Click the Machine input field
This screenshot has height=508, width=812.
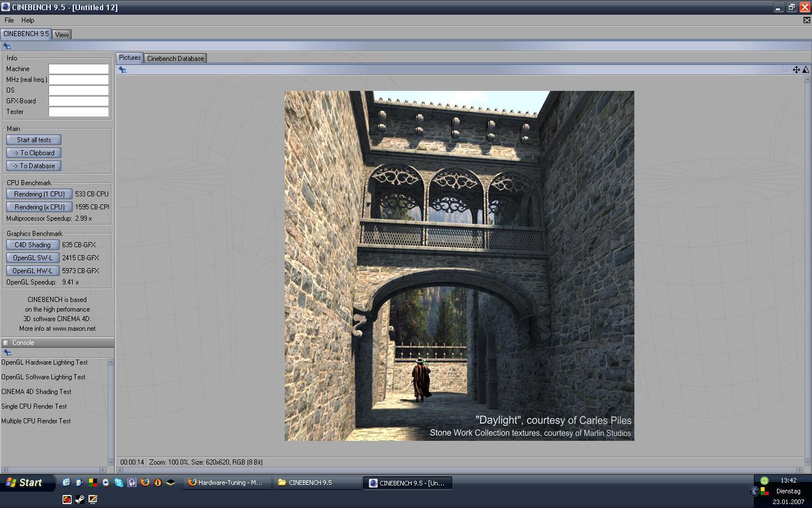click(x=78, y=69)
